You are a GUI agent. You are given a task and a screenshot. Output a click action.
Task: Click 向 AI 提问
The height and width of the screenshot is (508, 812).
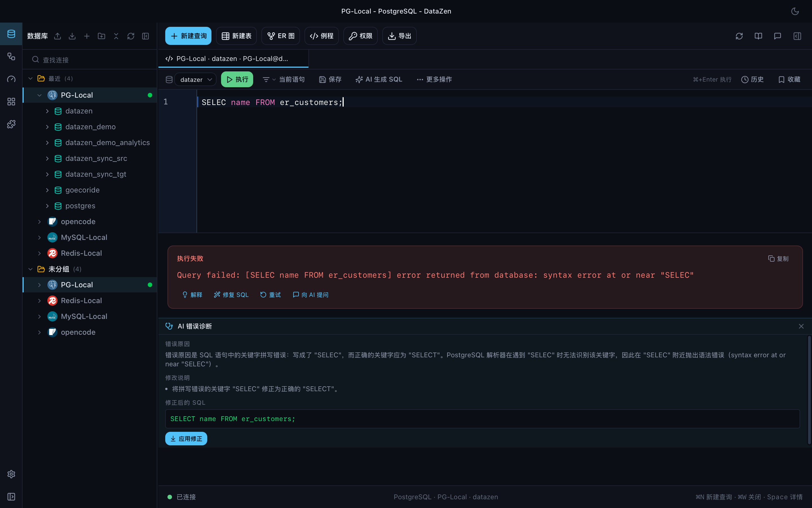311,295
